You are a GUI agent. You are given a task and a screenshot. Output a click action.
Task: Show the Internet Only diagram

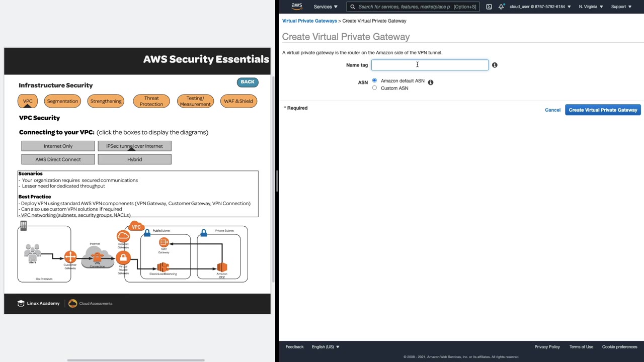[x=58, y=146]
